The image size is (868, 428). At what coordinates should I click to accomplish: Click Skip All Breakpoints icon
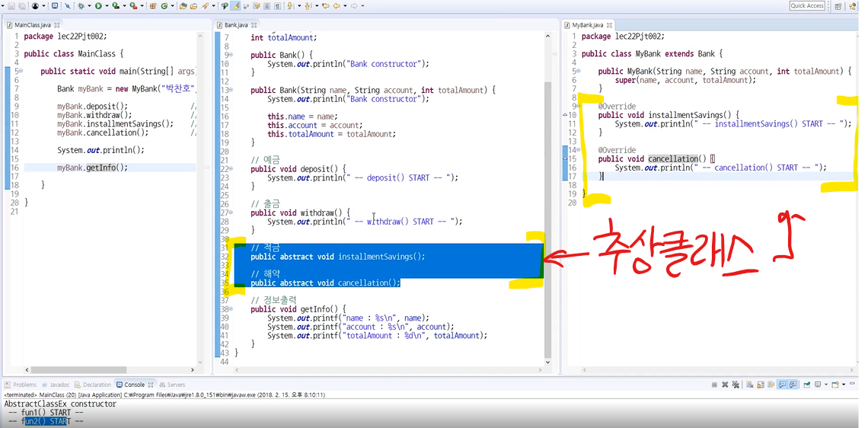coord(67,6)
